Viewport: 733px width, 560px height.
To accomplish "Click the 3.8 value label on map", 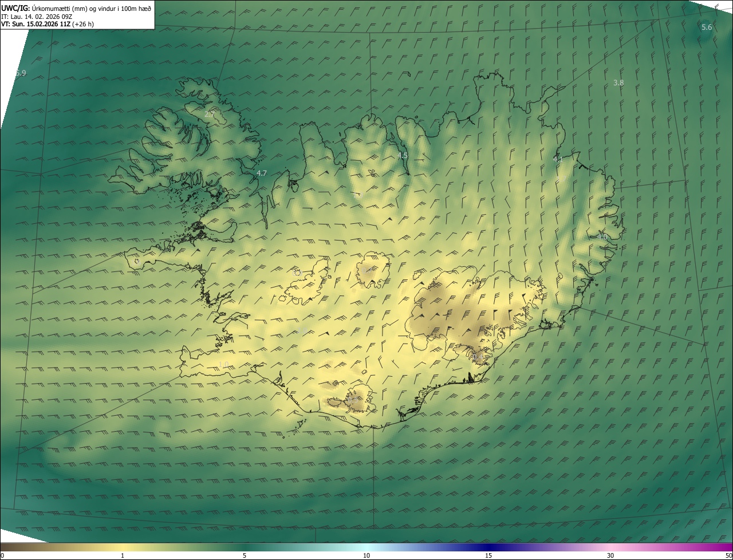I will (618, 83).
